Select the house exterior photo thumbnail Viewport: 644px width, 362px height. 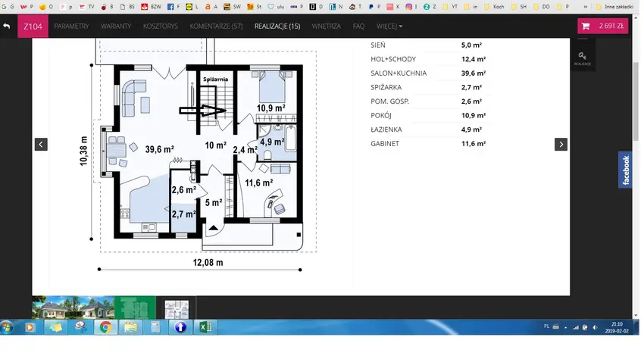pos(73,307)
